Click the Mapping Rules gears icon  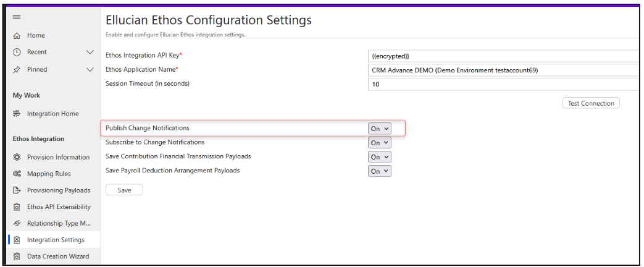pyautogui.click(x=17, y=174)
